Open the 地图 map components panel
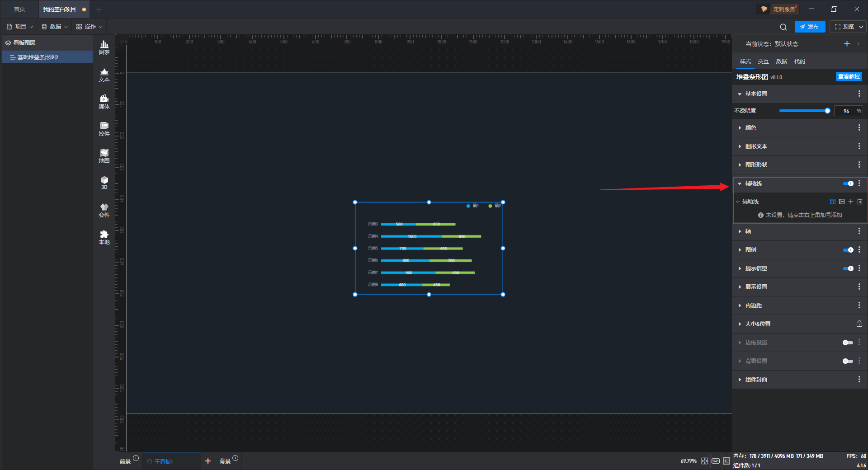This screenshot has height=470, width=868. (104, 156)
